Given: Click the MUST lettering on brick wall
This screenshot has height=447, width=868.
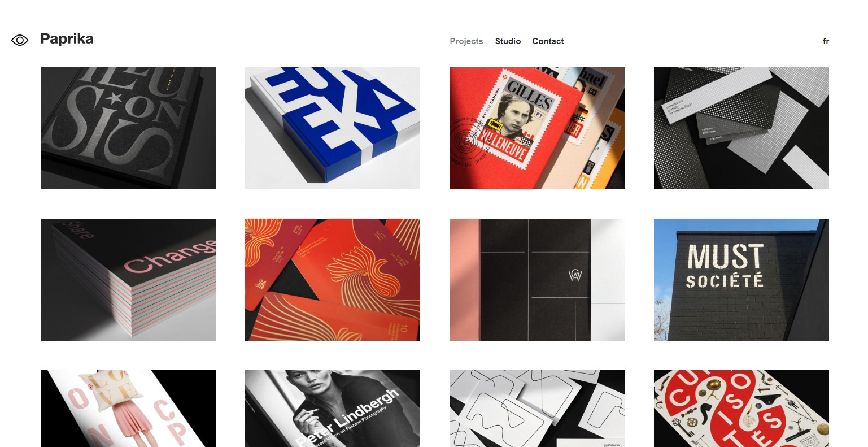Looking at the screenshot, I should click(x=725, y=257).
